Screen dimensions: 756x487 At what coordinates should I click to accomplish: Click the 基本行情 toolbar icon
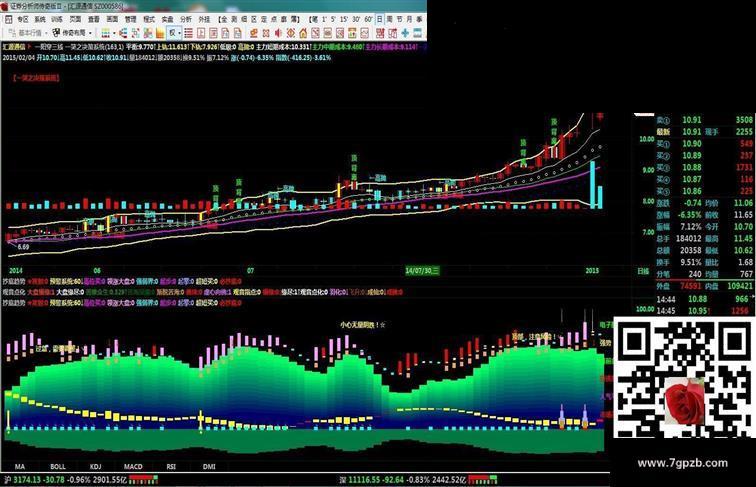tap(13, 32)
